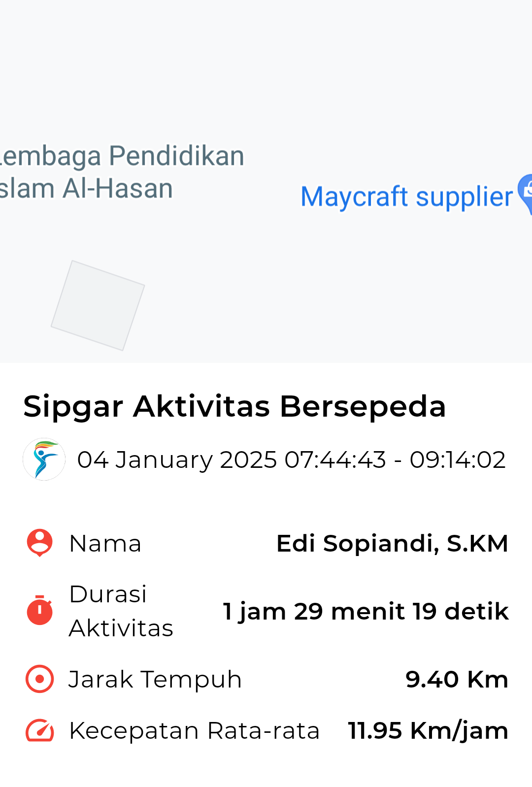Click the Nama field label
Viewport: 532px width, 787px height.
tap(105, 544)
